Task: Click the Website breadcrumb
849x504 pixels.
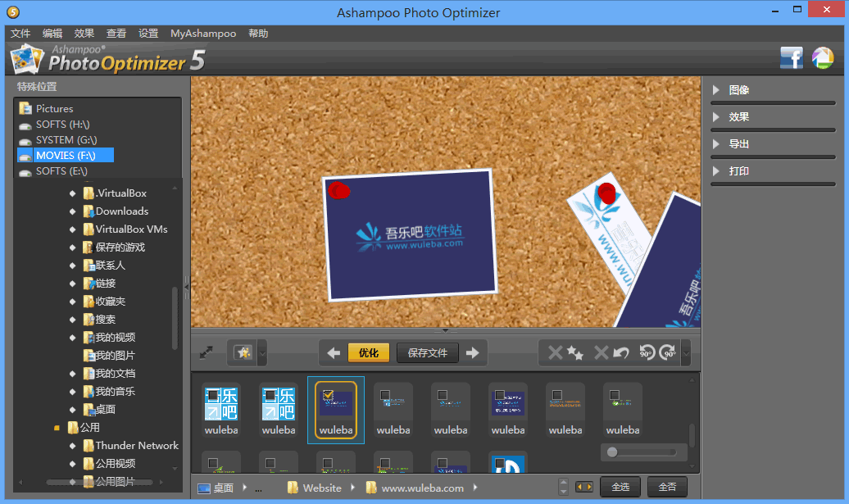Action: coord(322,488)
